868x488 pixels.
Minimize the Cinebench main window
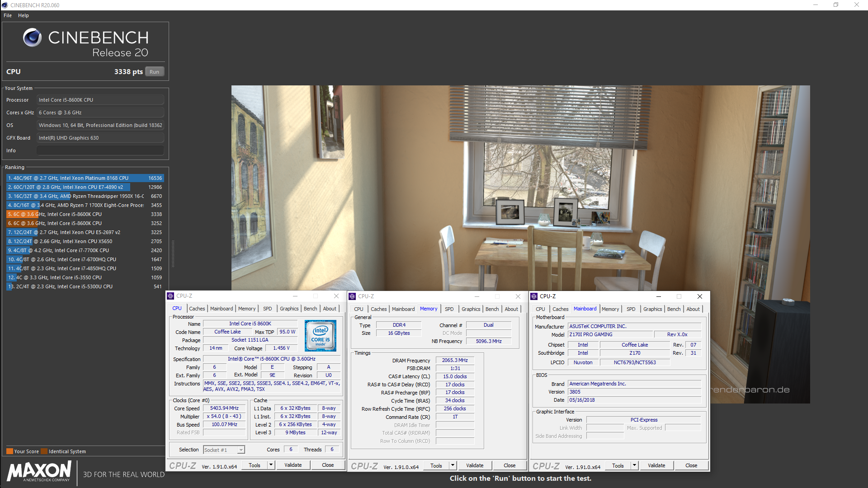point(816,5)
